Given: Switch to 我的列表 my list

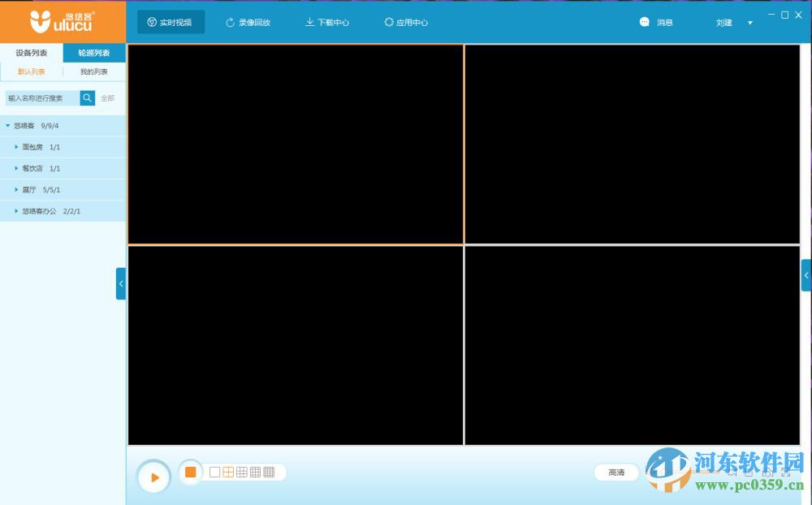Looking at the screenshot, I should coord(94,71).
